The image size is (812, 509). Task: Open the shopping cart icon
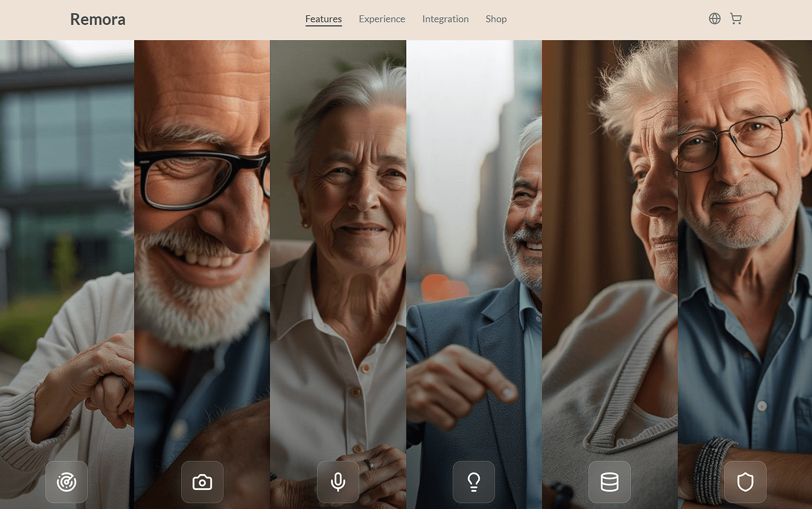pos(736,19)
